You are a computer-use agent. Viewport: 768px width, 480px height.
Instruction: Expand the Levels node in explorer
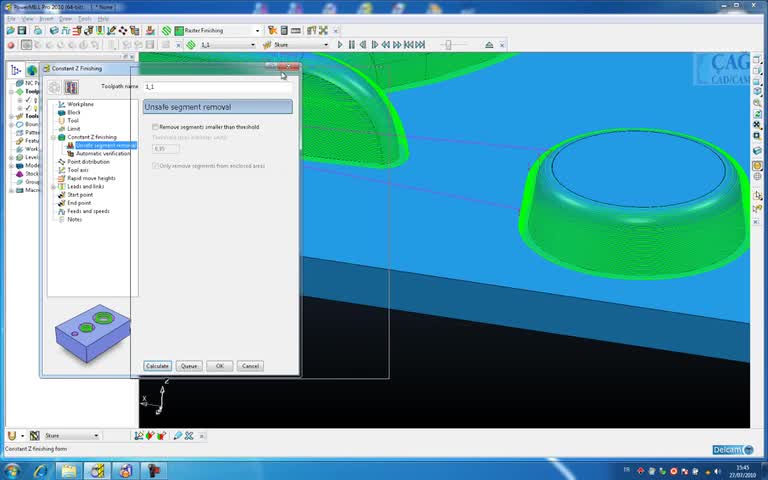pos(11,158)
